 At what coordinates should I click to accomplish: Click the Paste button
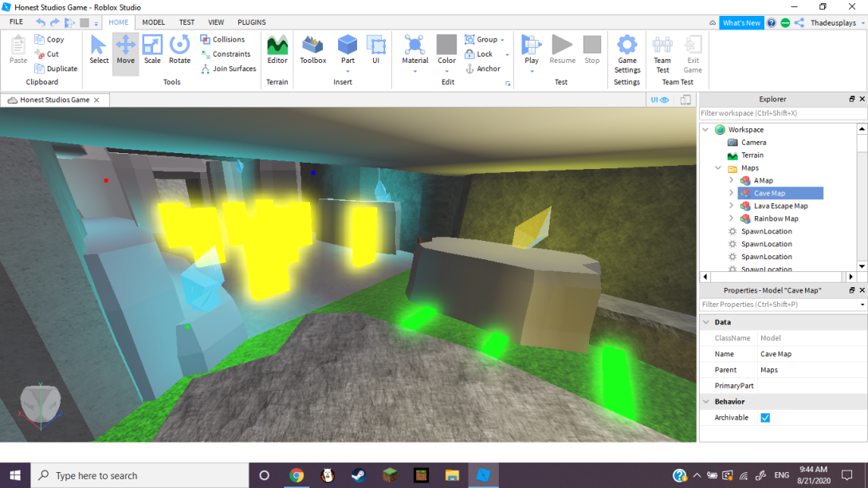click(x=18, y=50)
